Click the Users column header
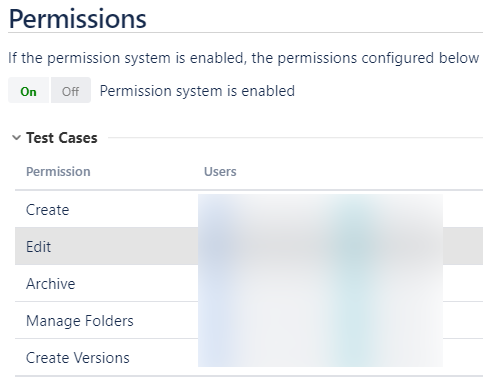483x381 pixels. (x=220, y=172)
